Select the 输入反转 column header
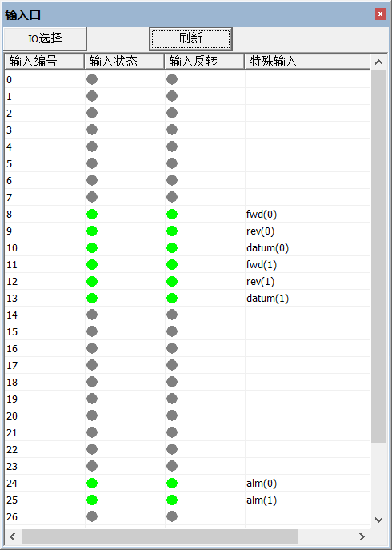The height and width of the screenshot is (550, 392). click(205, 62)
